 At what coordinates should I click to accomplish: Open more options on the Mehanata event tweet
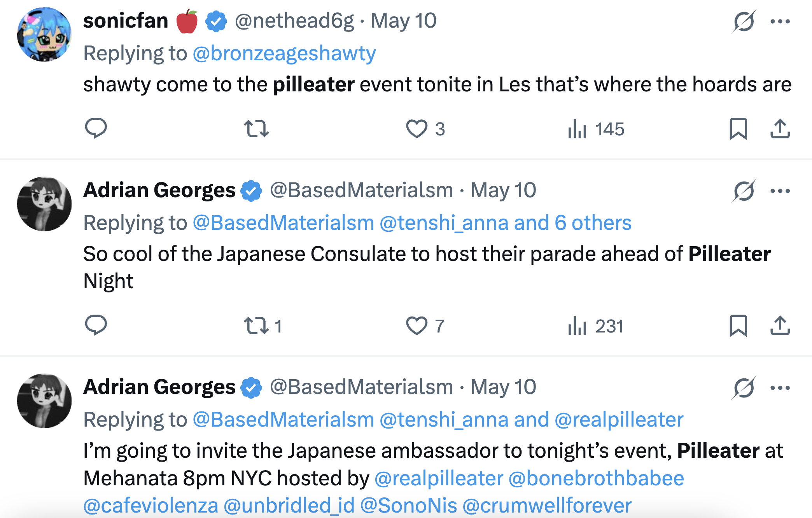[780, 388]
